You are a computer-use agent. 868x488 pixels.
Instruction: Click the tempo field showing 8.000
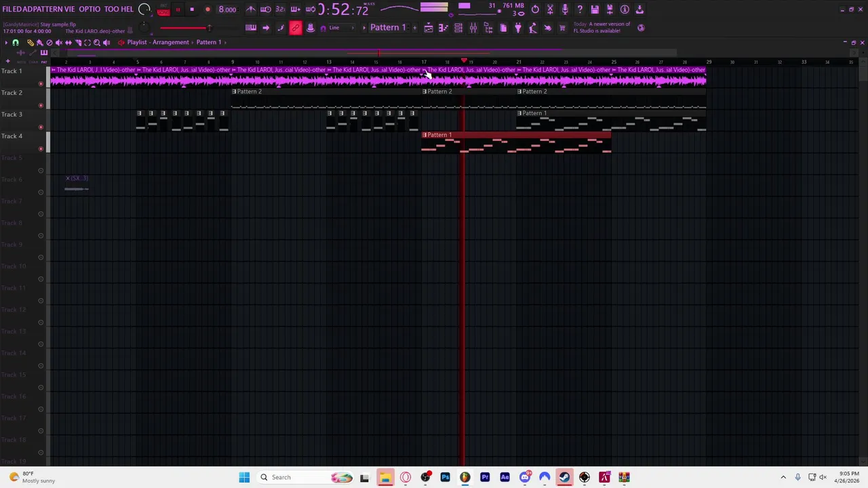(227, 9)
